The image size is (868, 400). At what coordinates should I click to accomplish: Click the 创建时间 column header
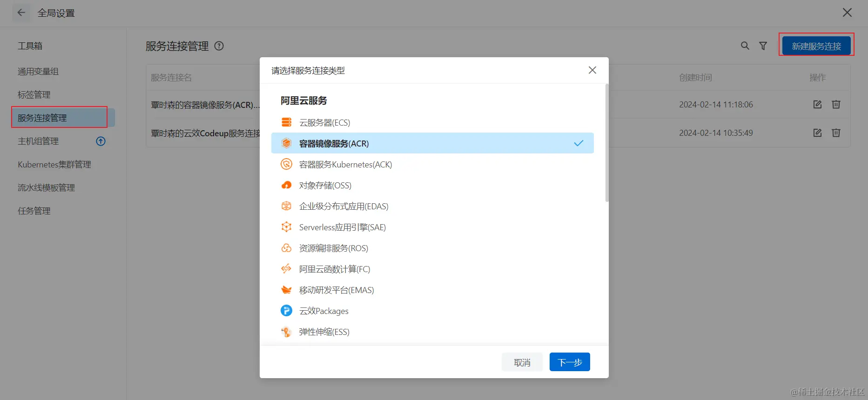click(695, 77)
